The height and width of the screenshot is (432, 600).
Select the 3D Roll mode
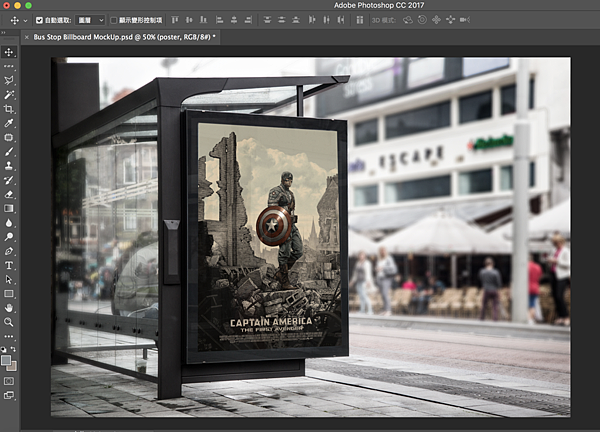pyautogui.click(x=422, y=20)
